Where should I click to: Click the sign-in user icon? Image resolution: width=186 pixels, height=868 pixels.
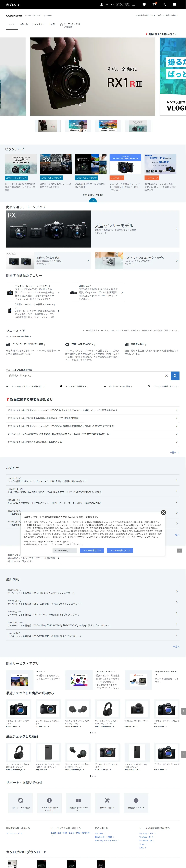(102, 5)
